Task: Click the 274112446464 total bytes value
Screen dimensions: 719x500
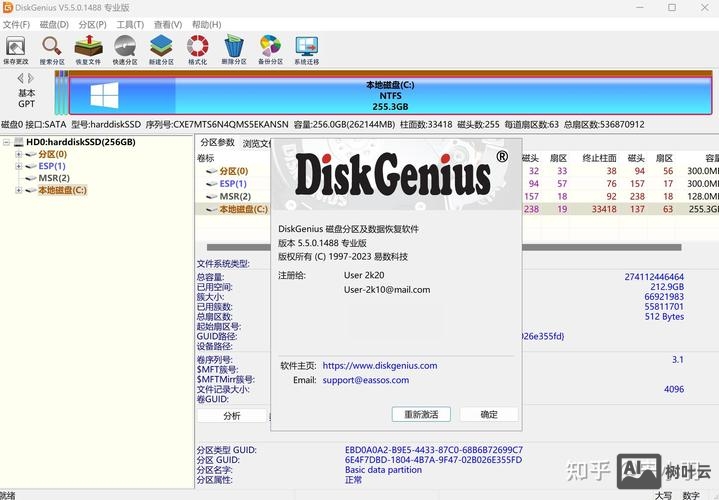Action: coord(654,277)
